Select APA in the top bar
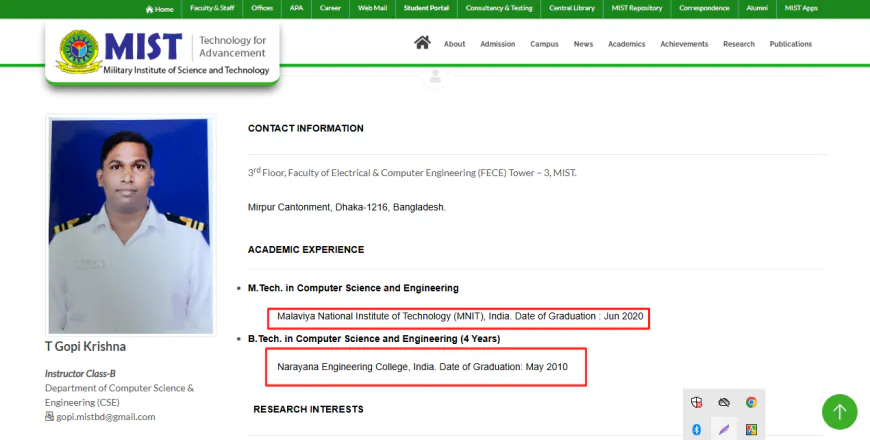The width and height of the screenshot is (870, 440). pyautogui.click(x=296, y=8)
